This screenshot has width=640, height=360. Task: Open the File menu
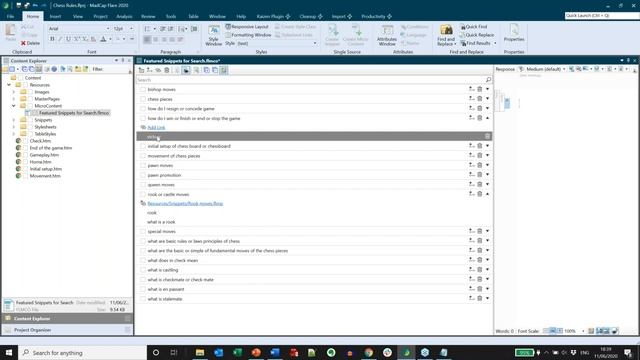click(11, 16)
